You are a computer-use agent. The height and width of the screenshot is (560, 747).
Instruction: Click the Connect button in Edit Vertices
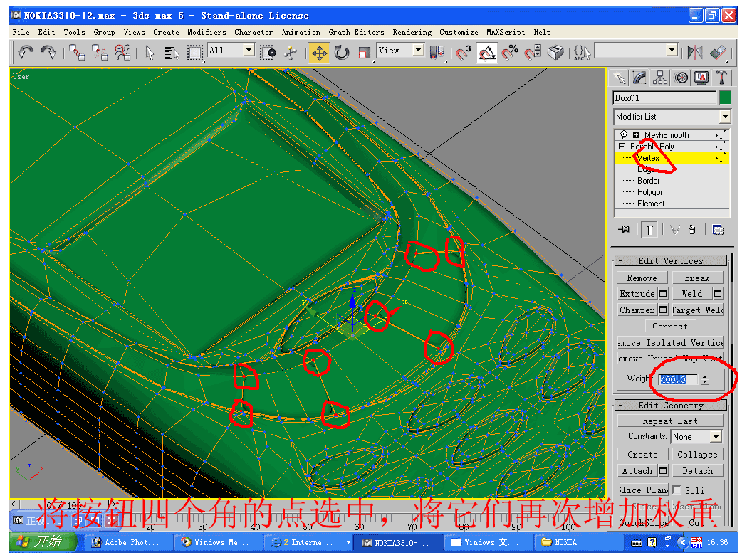pos(669,327)
